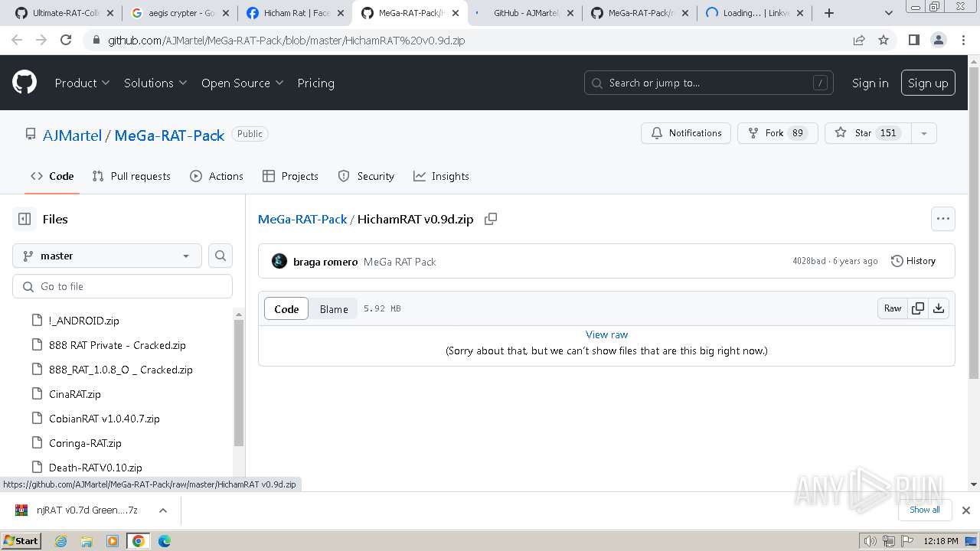
Task: Click the volume icon in system tray
Action: coord(871,541)
